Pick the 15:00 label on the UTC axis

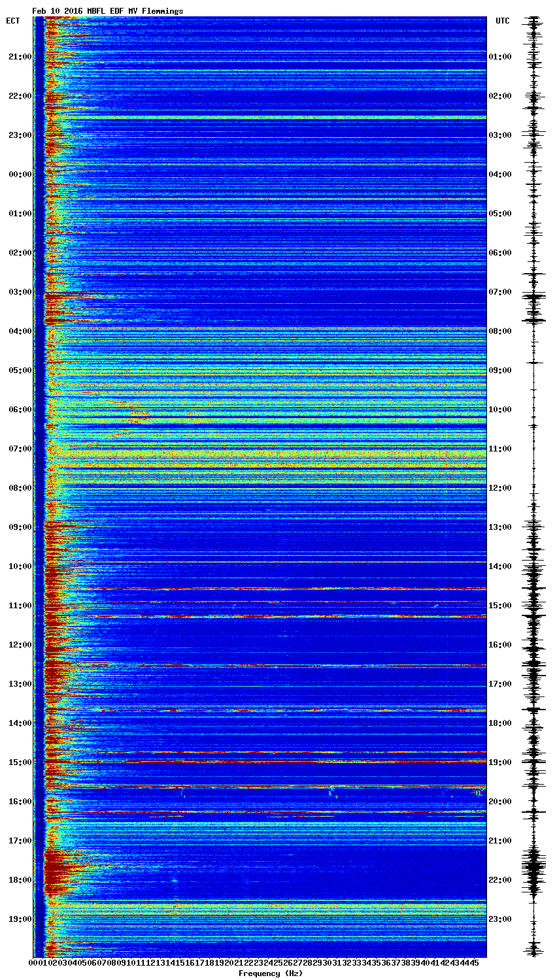(x=500, y=606)
